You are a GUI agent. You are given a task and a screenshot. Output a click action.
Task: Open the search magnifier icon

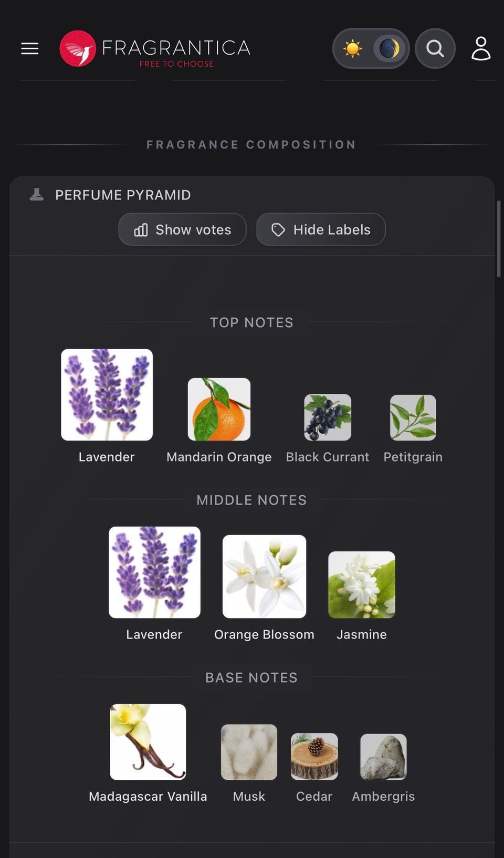[435, 48]
